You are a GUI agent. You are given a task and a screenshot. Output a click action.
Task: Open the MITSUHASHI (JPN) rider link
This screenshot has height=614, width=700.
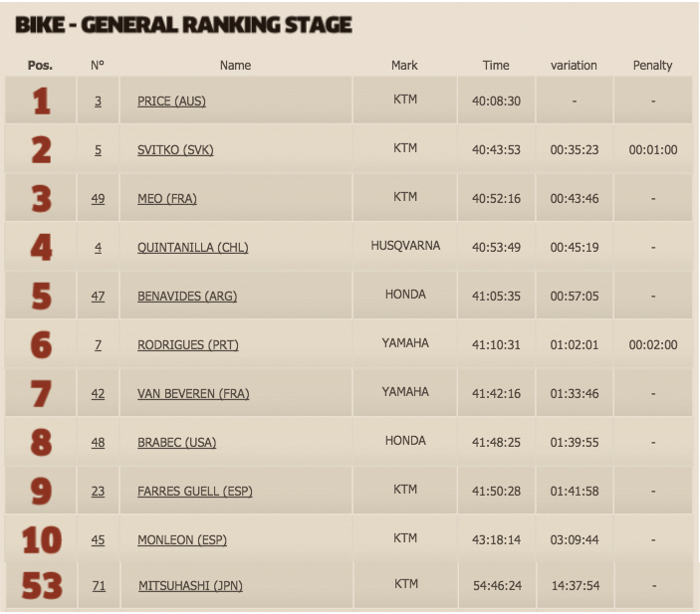(x=190, y=585)
